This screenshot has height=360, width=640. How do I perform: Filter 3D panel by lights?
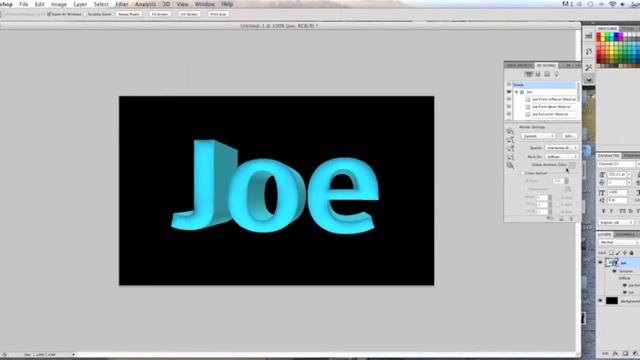pos(556,74)
